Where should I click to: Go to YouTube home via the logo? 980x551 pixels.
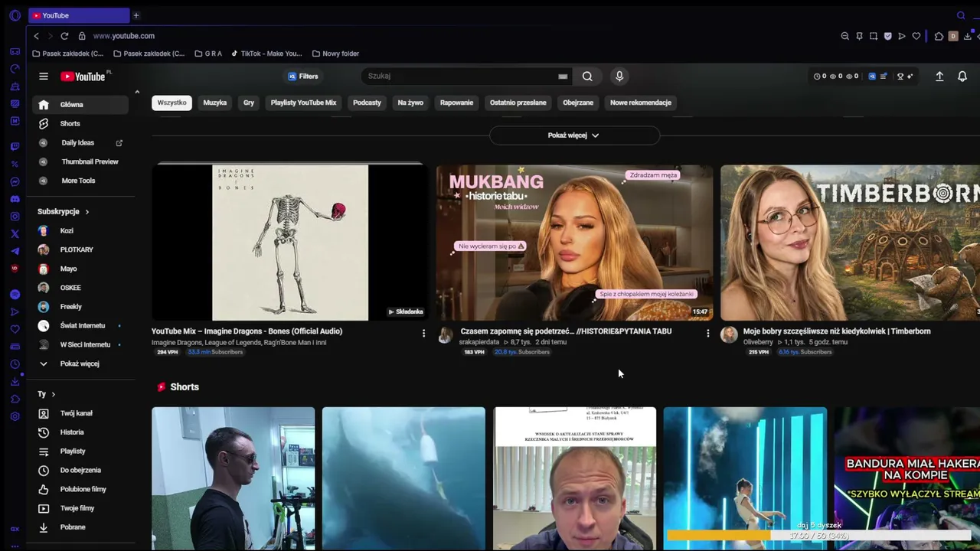click(83, 77)
